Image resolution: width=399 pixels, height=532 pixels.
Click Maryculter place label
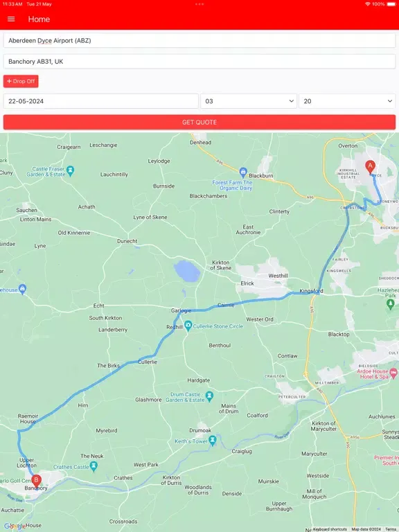pyautogui.click(x=314, y=454)
